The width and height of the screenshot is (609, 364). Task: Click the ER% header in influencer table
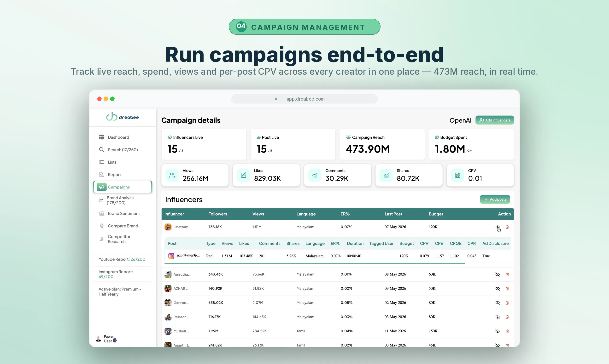[345, 214]
